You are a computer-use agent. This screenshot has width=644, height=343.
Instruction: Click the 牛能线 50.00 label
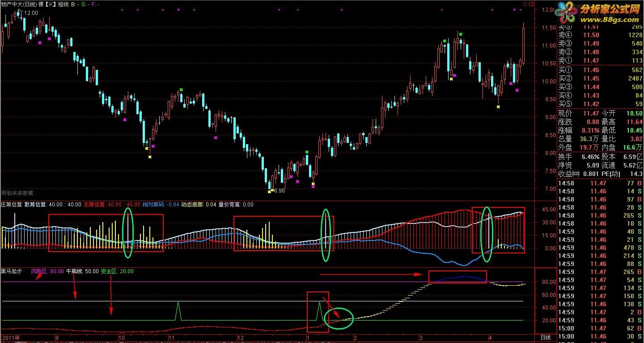pyautogui.click(x=82, y=271)
